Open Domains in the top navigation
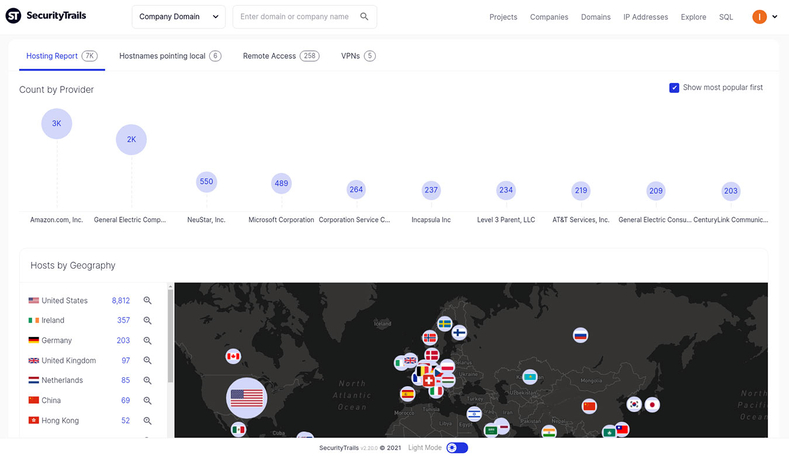Image resolution: width=789 pixels, height=456 pixels. click(x=596, y=17)
